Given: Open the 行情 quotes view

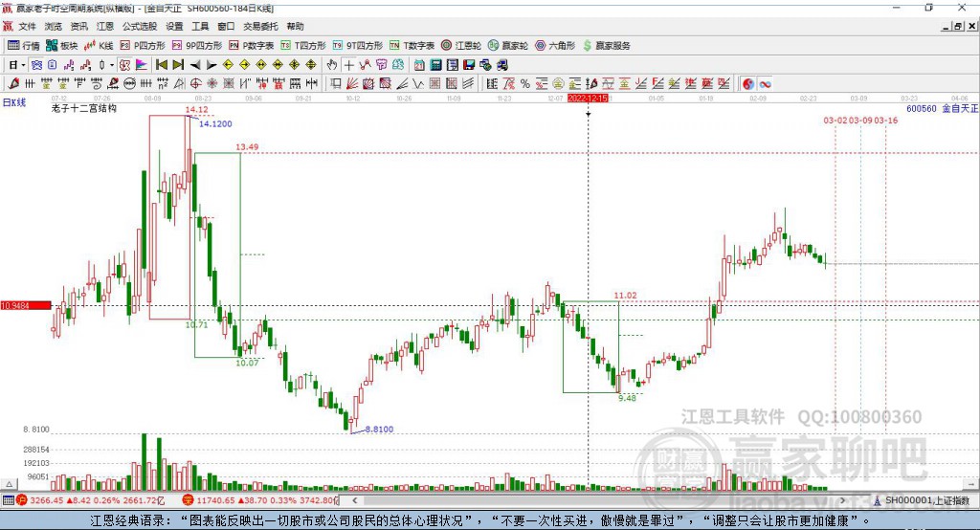Looking at the screenshot, I should pos(23,46).
